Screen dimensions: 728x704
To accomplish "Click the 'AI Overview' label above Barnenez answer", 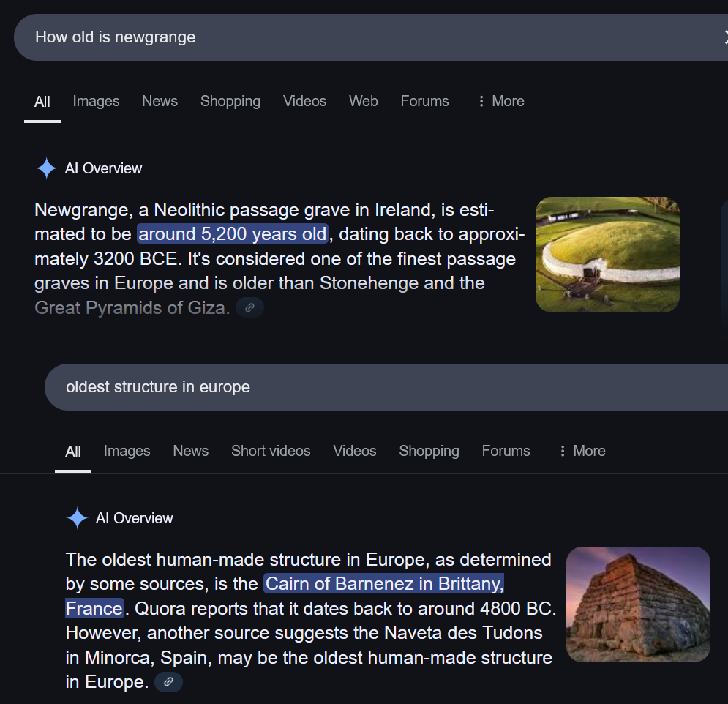I will click(x=134, y=518).
